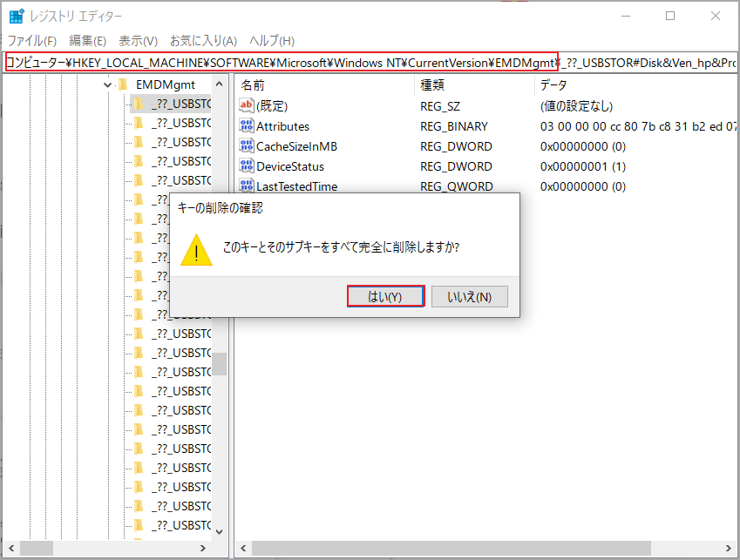Confirm deletion with はい(Y) button
Image resolution: width=740 pixels, height=560 pixels.
click(x=385, y=296)
